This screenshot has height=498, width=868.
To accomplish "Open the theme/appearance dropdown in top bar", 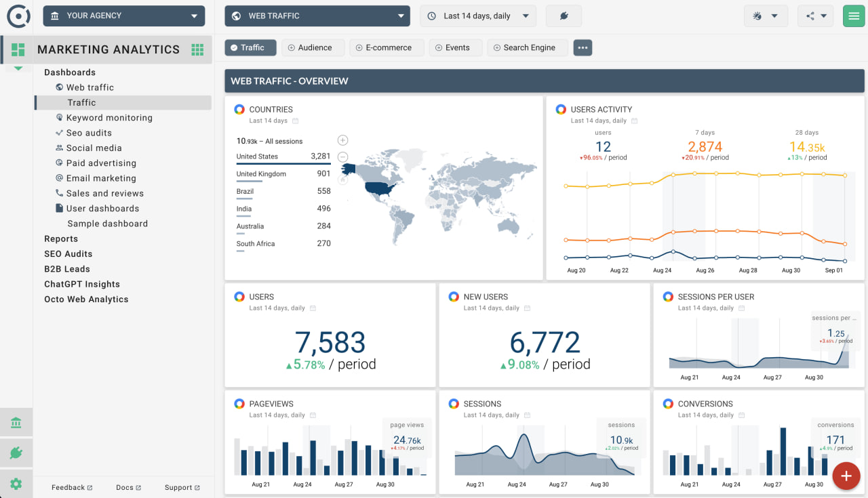I will click(766, 16).
